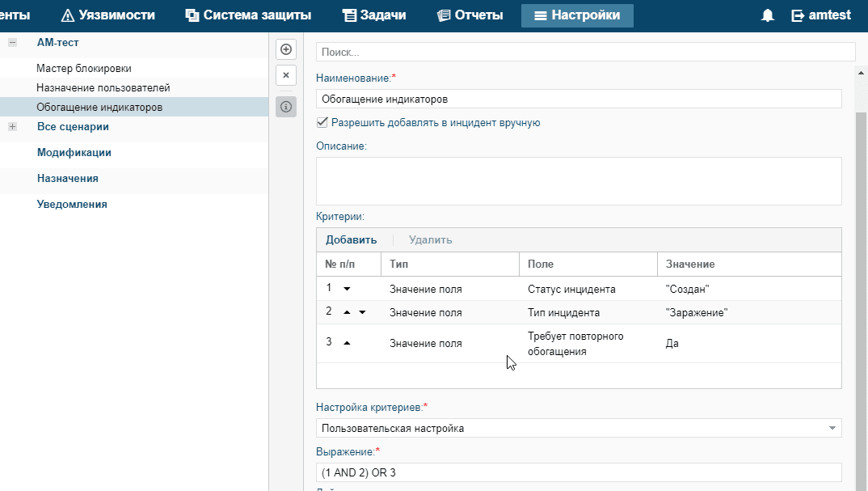
Task: Open notifications bell icon
Action: point(767,15)
